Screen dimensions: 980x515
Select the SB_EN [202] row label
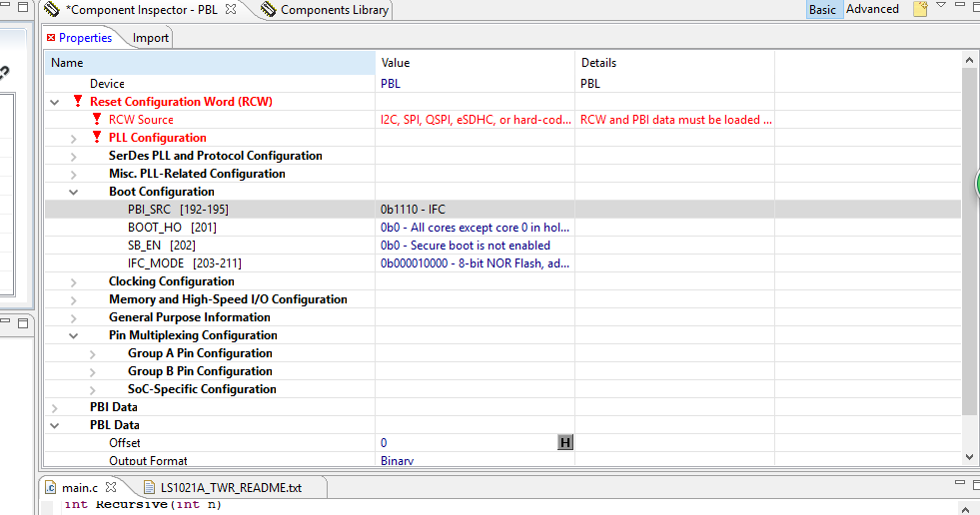(161, 246)
